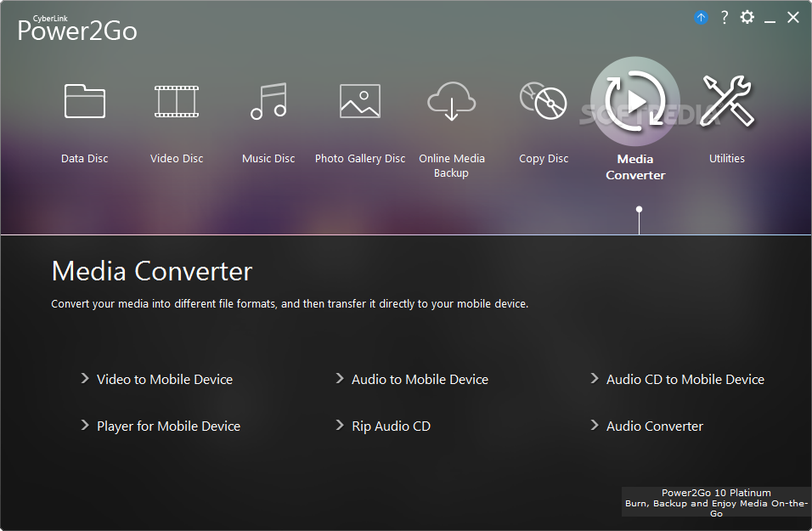Click the Video Disc label
812x531 pixels.
(177, 159)
